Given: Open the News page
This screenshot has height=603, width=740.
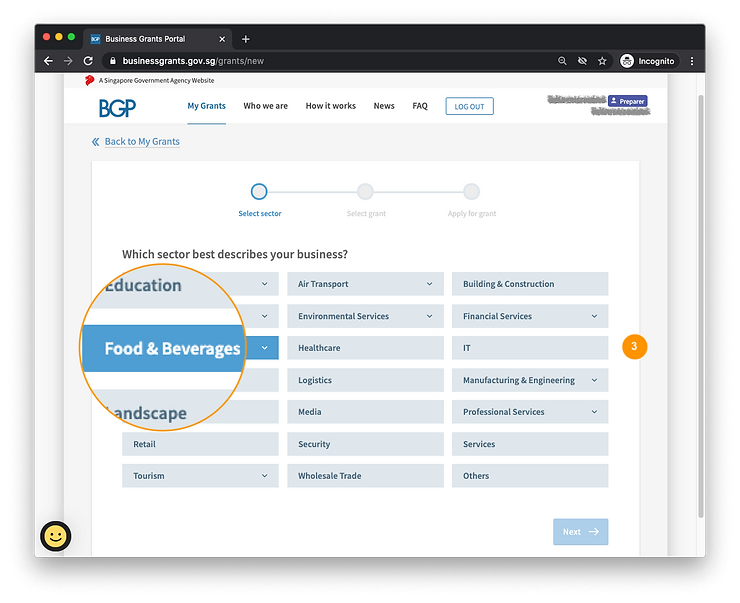Looking at the screenshot, I should [x=384, y=106].
